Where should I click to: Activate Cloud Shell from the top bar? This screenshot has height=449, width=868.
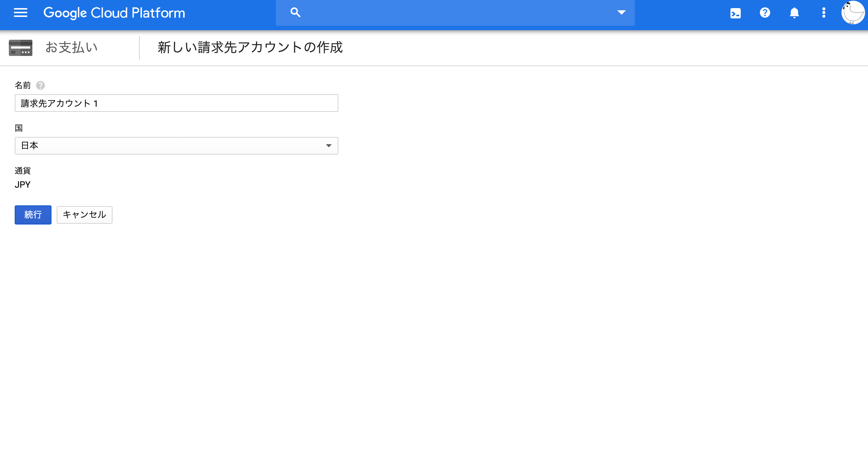tap(735, 13)
